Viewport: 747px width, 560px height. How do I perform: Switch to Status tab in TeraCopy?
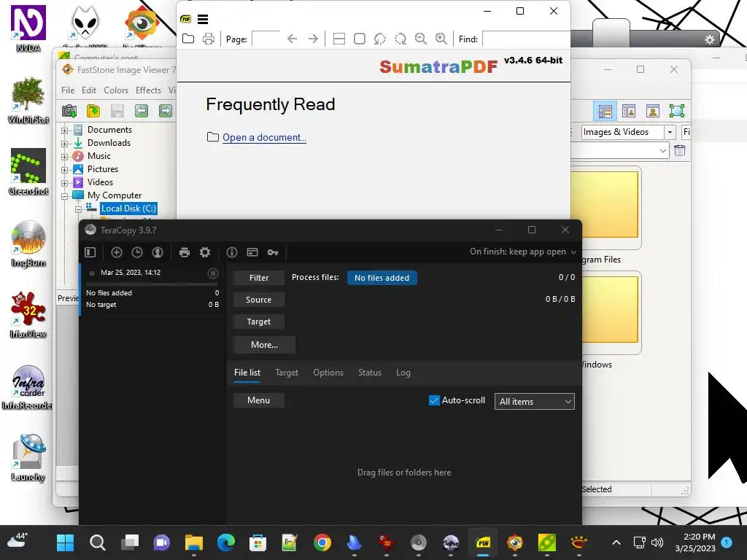pos(370,373)
